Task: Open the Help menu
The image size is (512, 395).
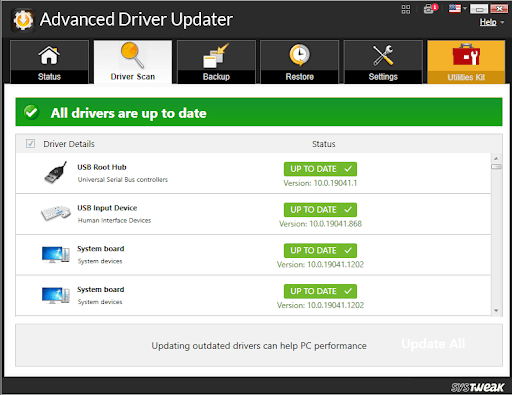Action: (x=488, y=22)
